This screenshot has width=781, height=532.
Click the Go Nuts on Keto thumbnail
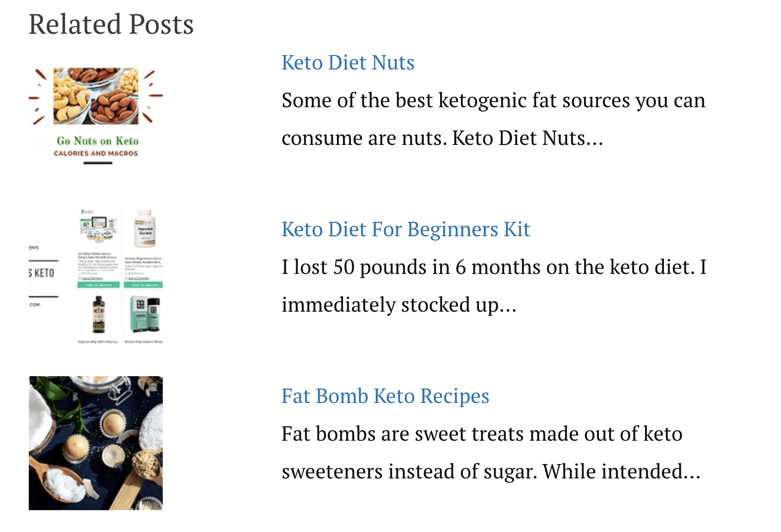click(x=96, y=115)
